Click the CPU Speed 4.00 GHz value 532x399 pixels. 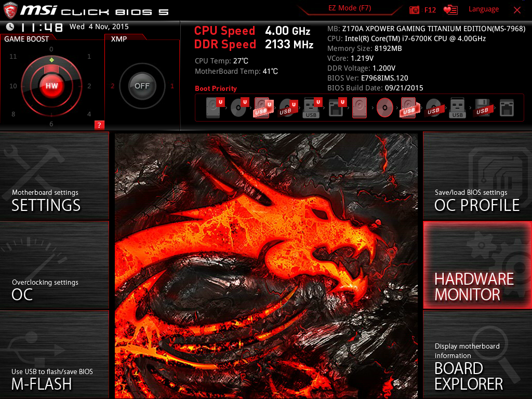coord(288,31)
